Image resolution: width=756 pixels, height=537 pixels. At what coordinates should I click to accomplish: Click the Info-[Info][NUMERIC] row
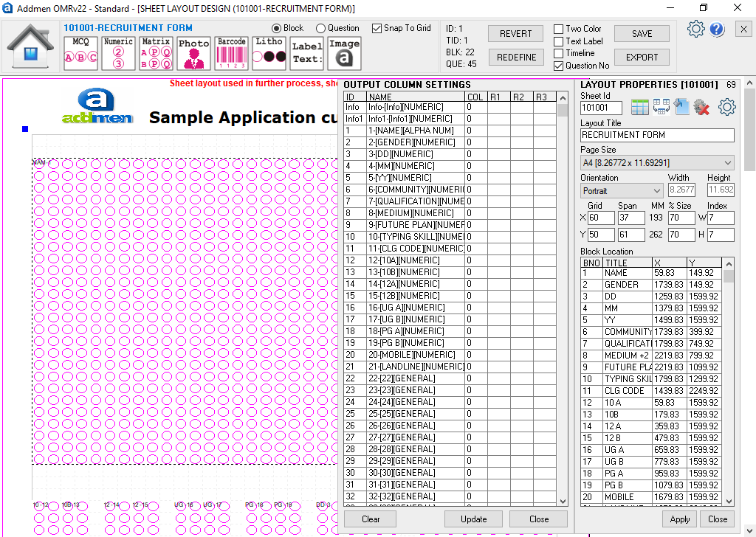pos(450,107)
